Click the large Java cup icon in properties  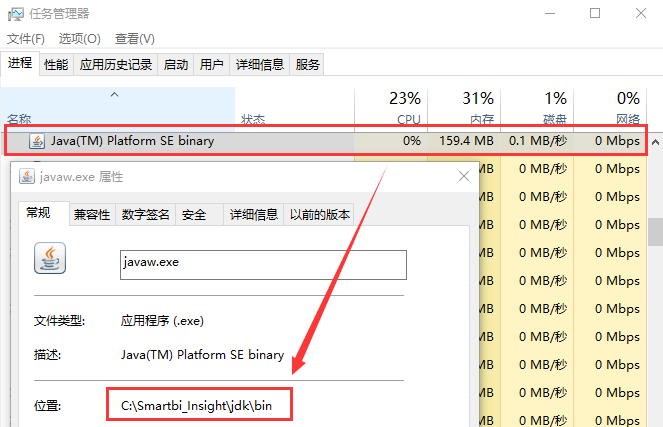[x=50, y=258]
